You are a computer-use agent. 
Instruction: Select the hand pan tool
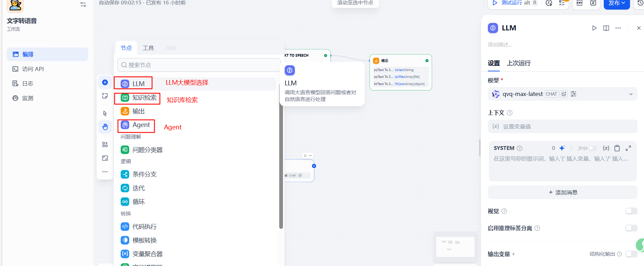105,127
